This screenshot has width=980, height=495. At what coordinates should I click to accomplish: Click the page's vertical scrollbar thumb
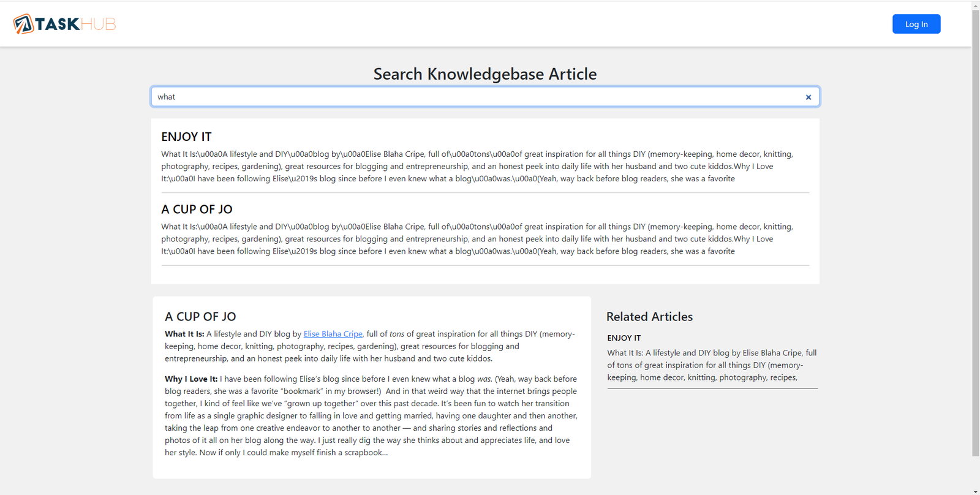[975, 233]
